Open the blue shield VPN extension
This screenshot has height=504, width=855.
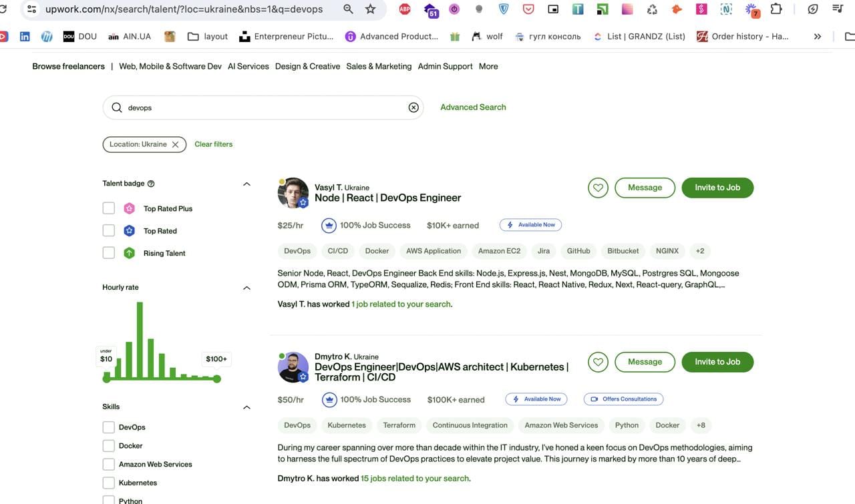(504, 9)
